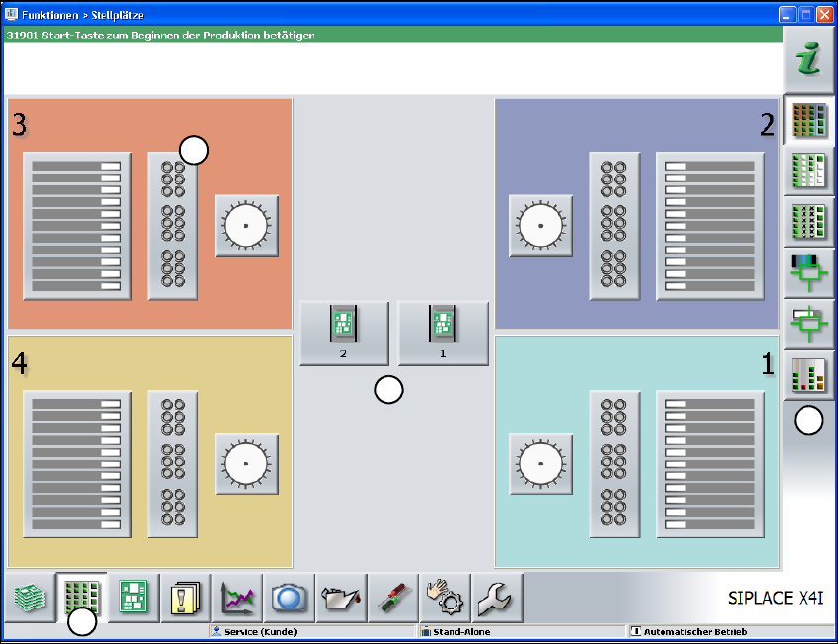
Task: Click the stacked circuit boards icon
Action: (x=30, y=598)
